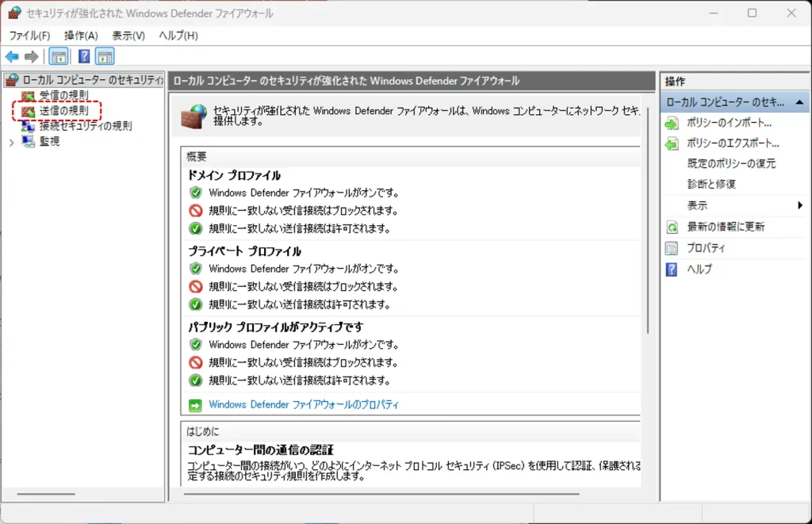Open the 操作(A) menu
This screenshot has width=812, height=524.
coord(81,36)
